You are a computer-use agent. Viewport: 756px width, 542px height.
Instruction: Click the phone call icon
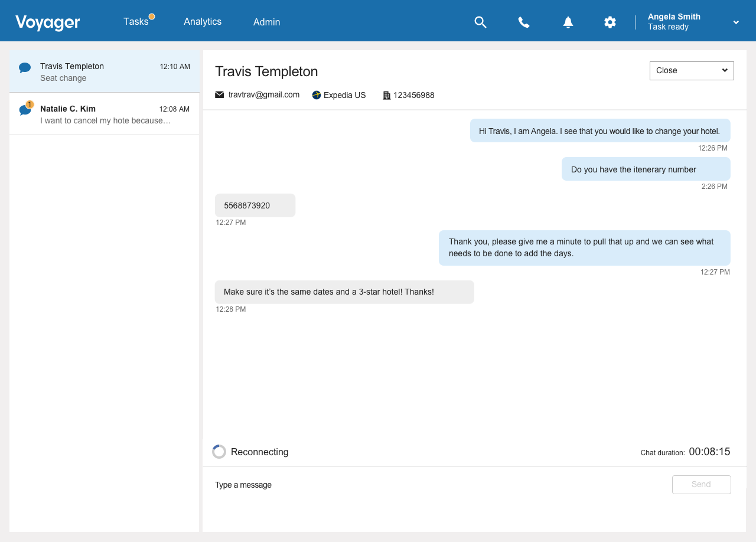point(524,22)
